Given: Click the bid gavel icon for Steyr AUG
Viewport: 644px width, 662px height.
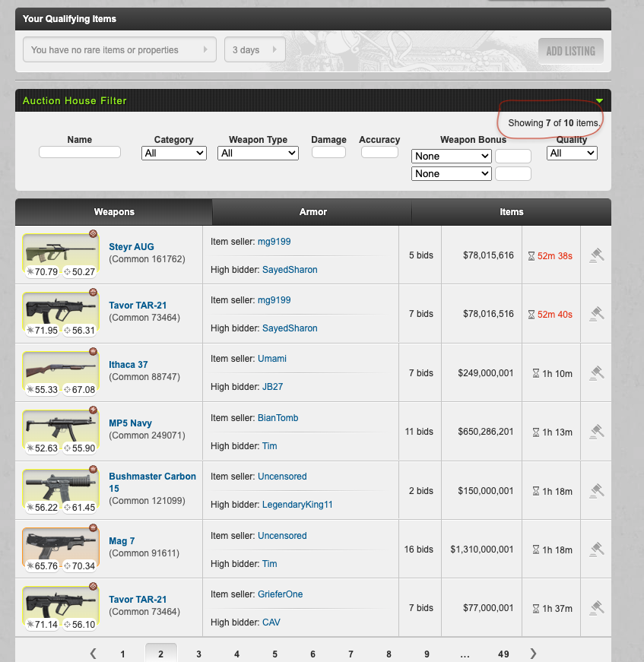Looking at the screenshot, I should click(597, 255).
